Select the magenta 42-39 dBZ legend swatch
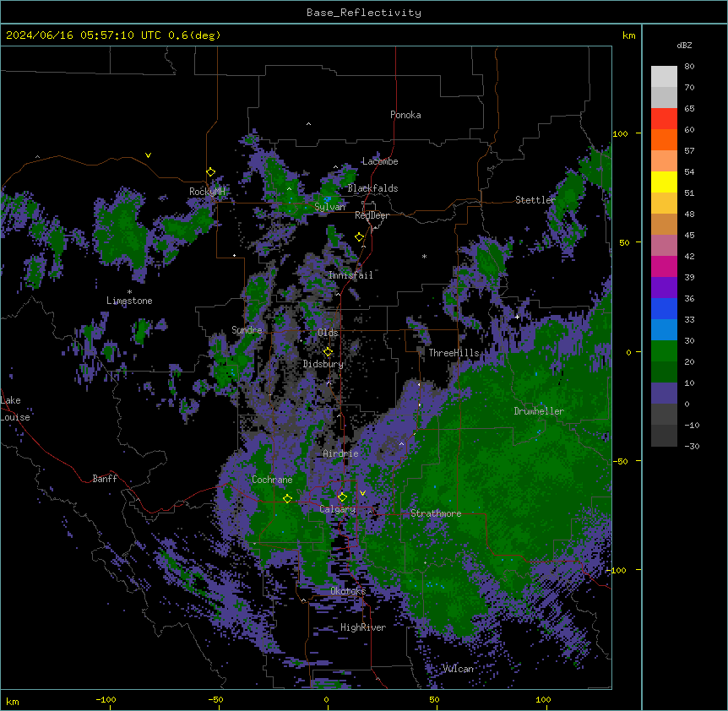The width and height of the screenshot is (728, 711). [x=664, y=266]
